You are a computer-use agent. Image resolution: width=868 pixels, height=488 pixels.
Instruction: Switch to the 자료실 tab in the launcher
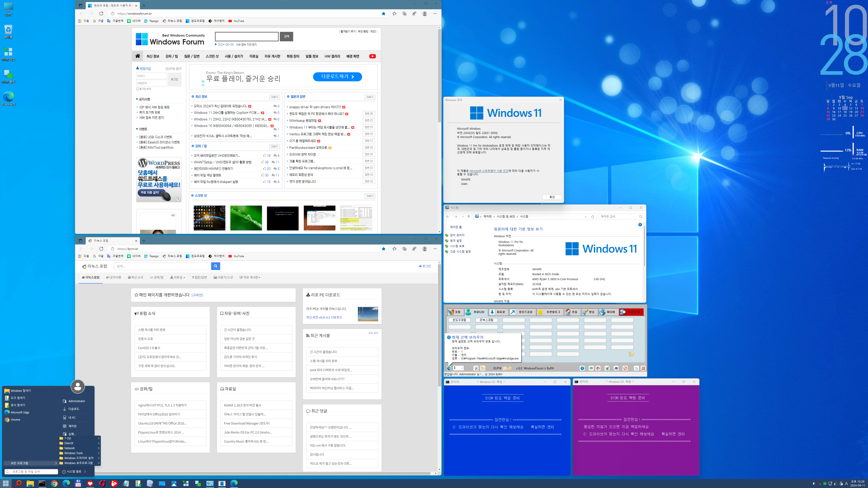pos(498,312)
